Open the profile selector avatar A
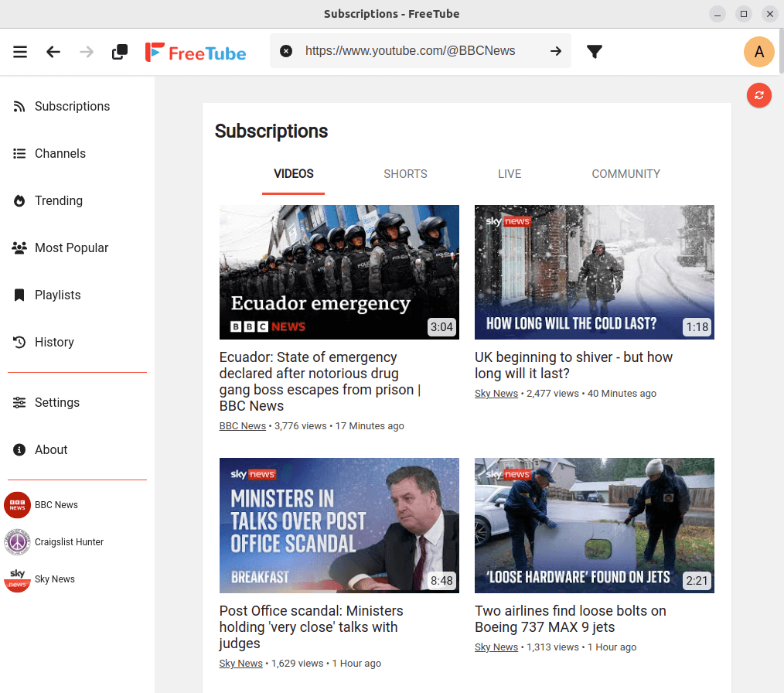Screen dimensions: 784x693 [x=759, y=52]
